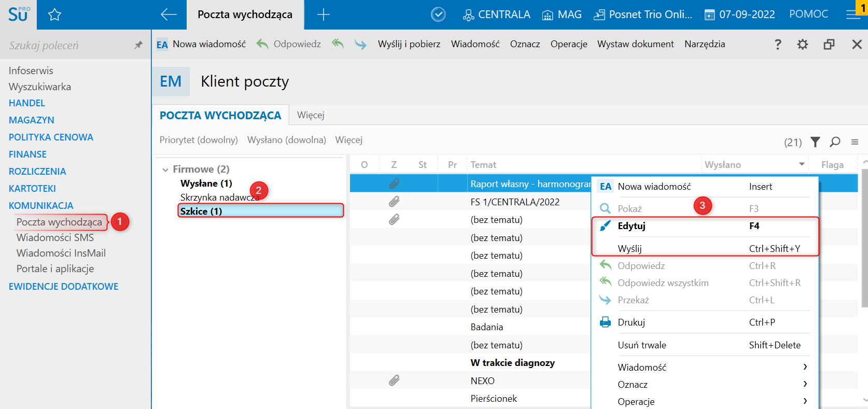Click Nowa wiadomość in the toolbar
This screenshot has width=868, height=409.
coord(201,44)
